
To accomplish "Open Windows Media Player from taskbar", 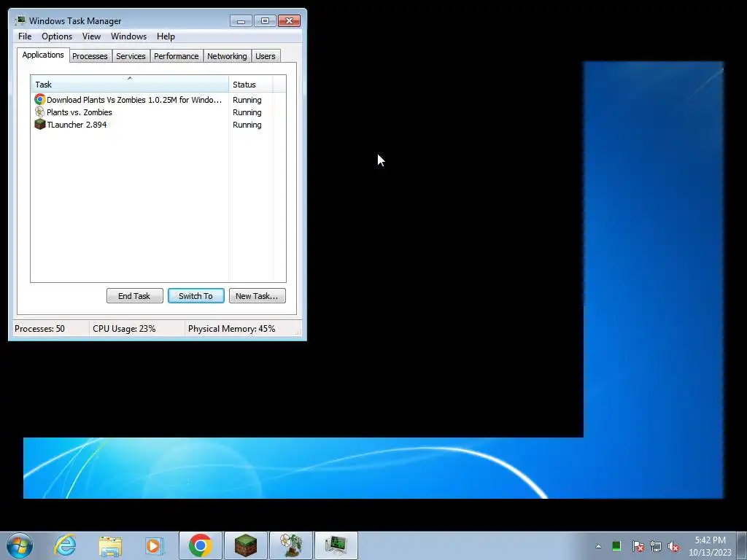I will pyautogui.click(x=155, y=545).
